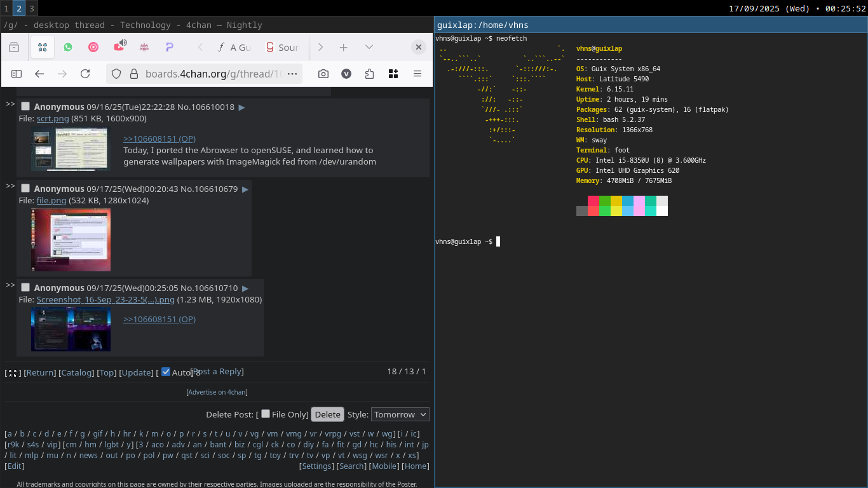Switch to the WhatsApp pinned tab
This screenshot has height=488, width=868.
click(68, 47)
